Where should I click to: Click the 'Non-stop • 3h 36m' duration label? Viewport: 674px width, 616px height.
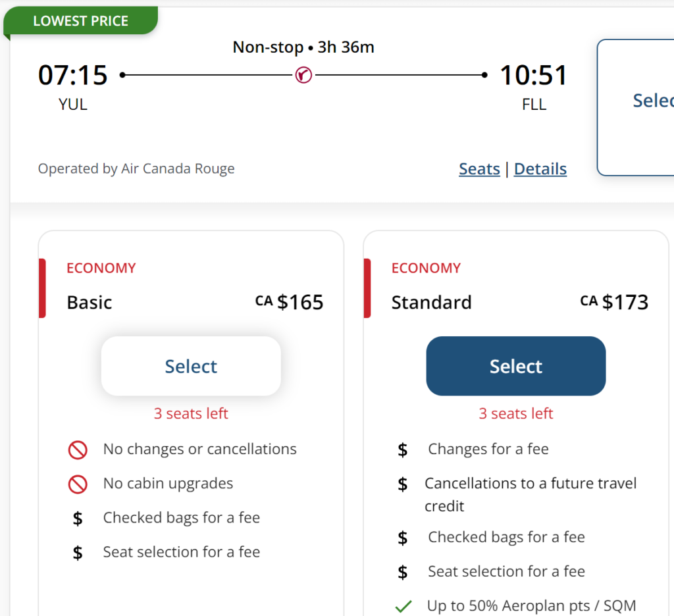coord(303,47)
